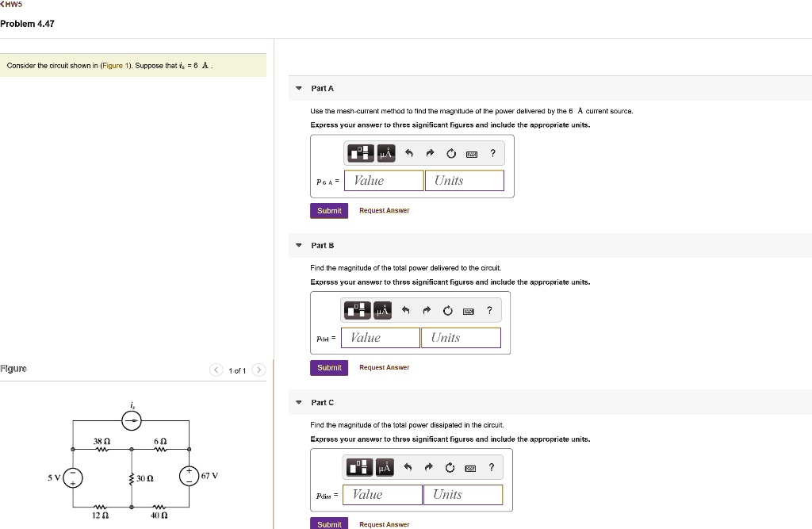The image size is (812, 529).
Task: Click the templates icon in Part A toolbar
Action: tap(361, 153)
